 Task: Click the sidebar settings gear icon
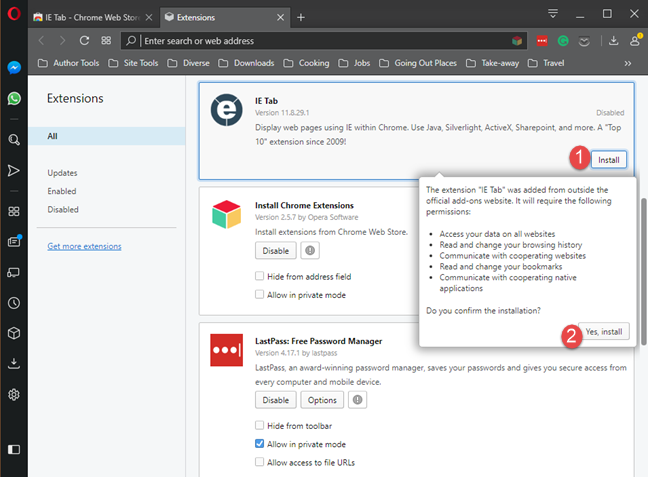pyautogui.click(x=14, y=394)
